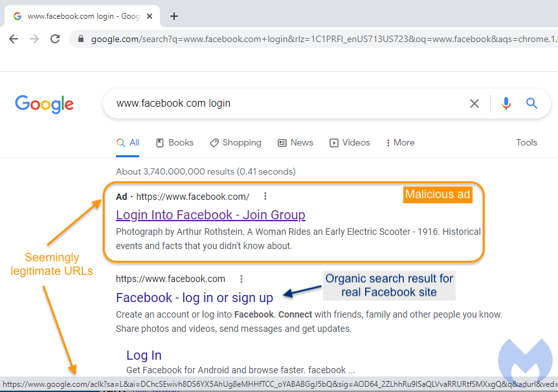Click the 'Log In' sitelink
The width and height of the screenshot is (558, 392).
tap(144, 355)
